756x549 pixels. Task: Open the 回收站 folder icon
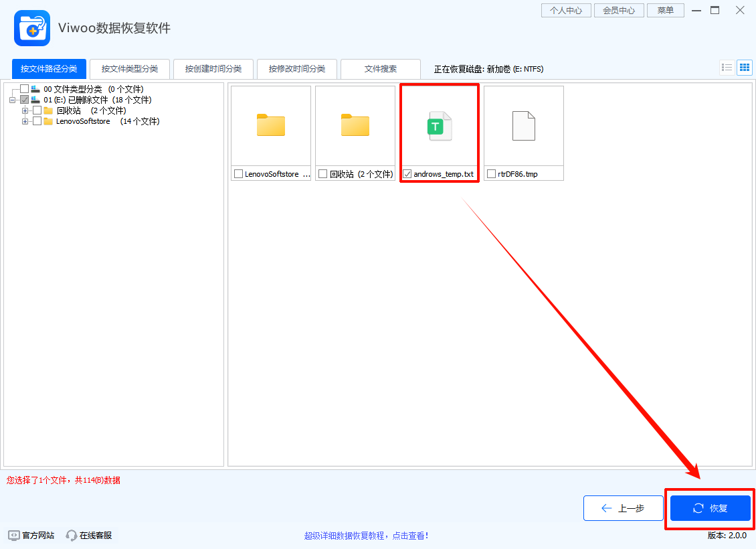(x=355, y=126)
